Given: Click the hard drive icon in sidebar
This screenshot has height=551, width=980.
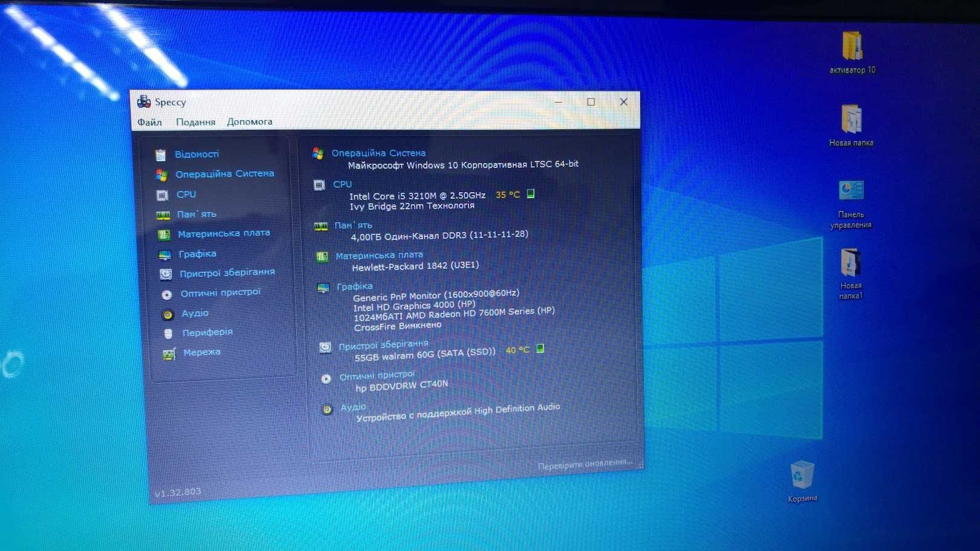Looking at the screenshot, I should [166, 275].
